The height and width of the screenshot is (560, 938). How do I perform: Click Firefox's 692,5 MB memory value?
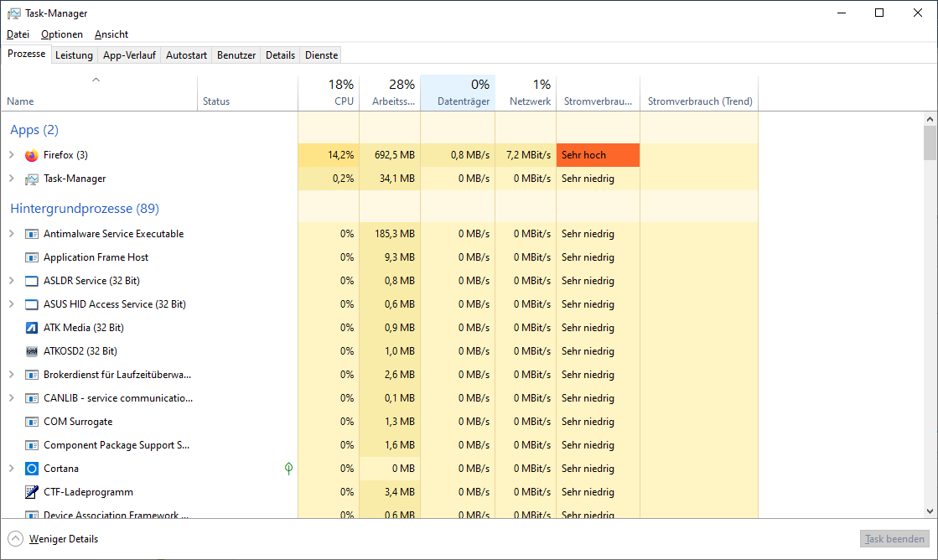click(395, 155)
